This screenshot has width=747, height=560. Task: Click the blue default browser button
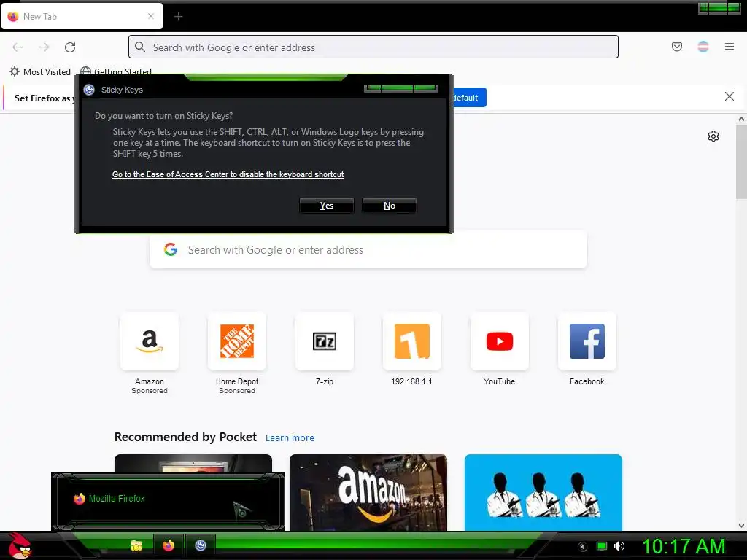pos(469,98)
